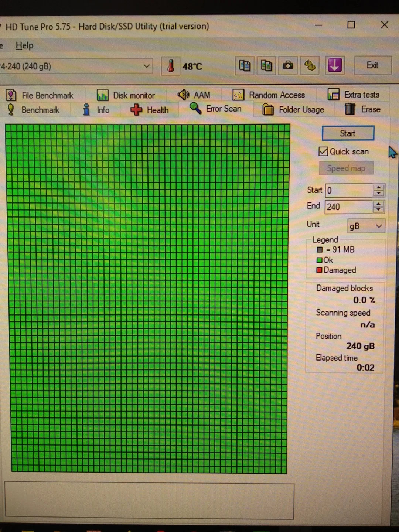
Task: Click the Start position input field
Action: [x=349, y=190]
